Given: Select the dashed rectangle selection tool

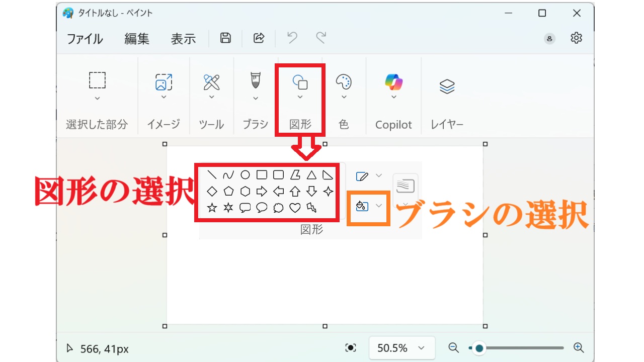Looking at the screenshot, I should click(97, 80).
